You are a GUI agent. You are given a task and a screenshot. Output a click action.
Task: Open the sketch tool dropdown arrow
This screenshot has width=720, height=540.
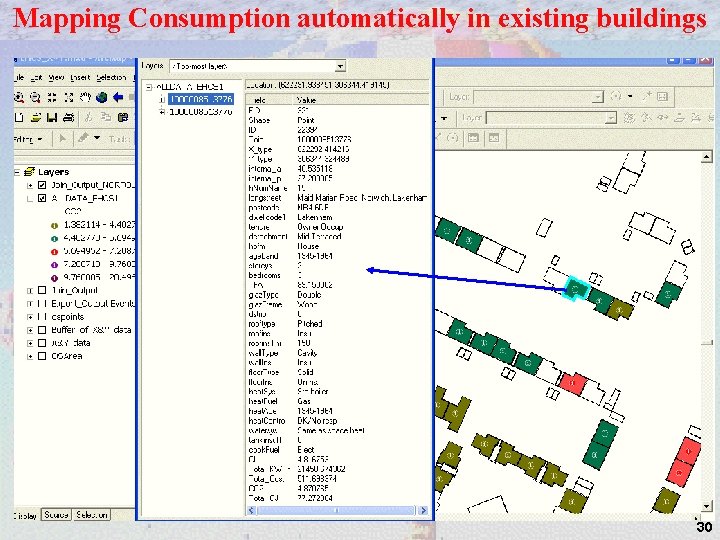[97, 138]
